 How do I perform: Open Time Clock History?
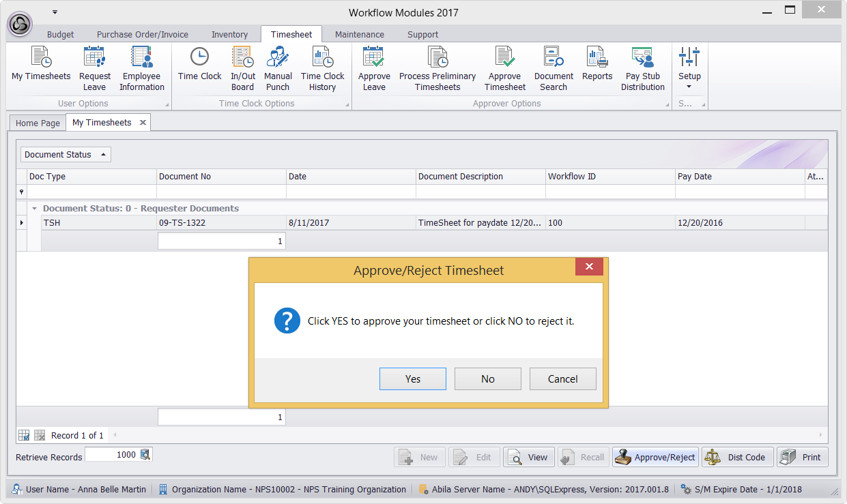coord(322,67)
